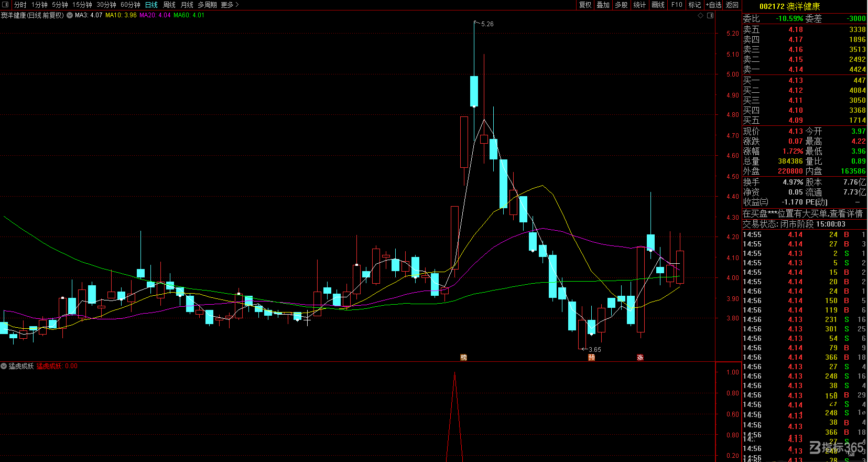
Task: Click the MA60: 4.01 indicator label
Action: (189, 15)
